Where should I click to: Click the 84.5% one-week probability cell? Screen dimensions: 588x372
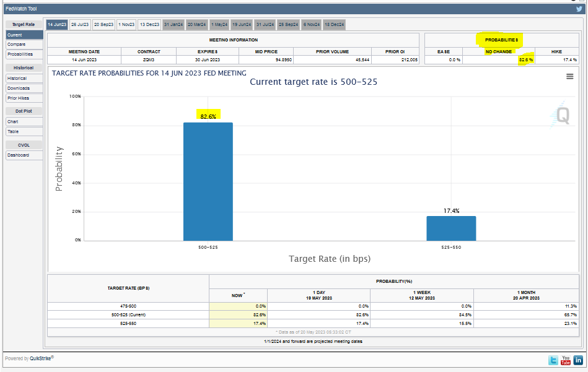[422, 314]
